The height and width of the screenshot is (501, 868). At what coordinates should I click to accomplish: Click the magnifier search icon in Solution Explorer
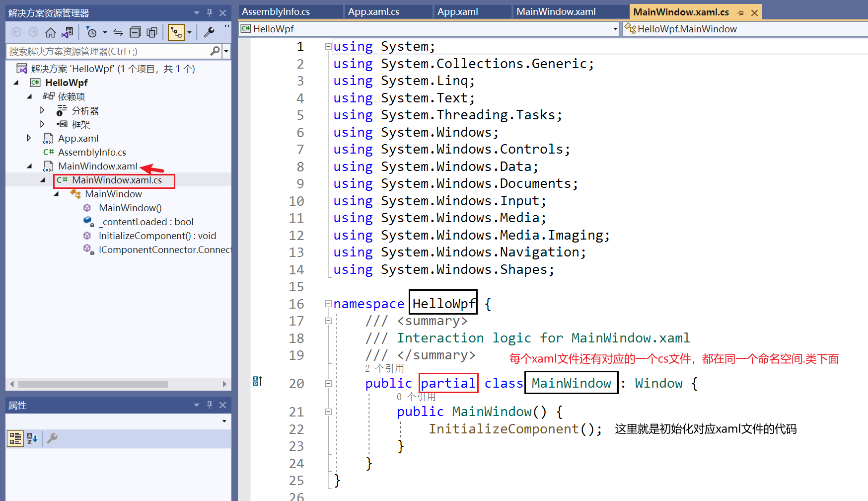[x=215, y=51]
